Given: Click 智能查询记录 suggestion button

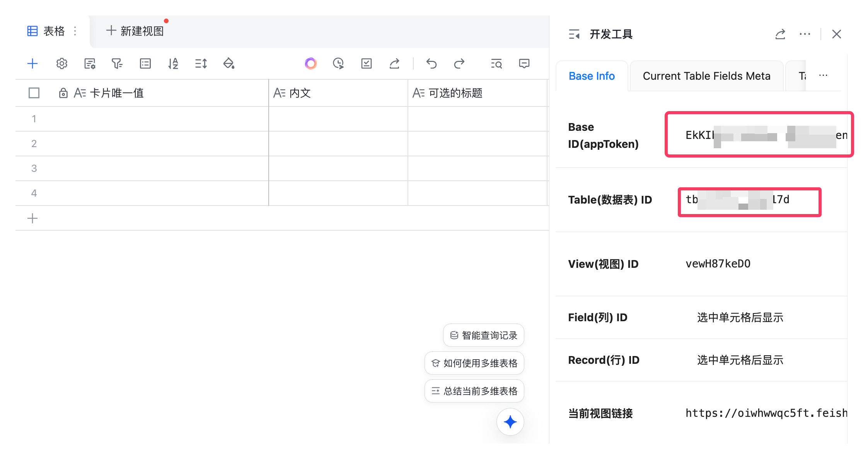Looking at the screenshot, I should pos(484,335).
